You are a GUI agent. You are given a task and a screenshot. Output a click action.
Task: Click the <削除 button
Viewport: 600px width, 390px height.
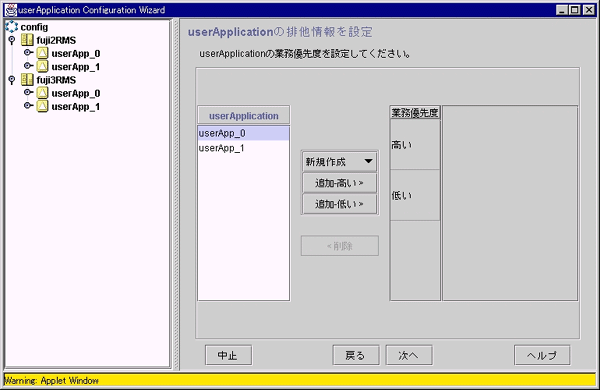click(x=340, y=246)
